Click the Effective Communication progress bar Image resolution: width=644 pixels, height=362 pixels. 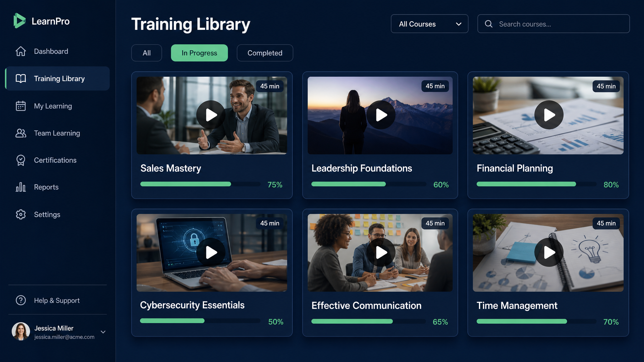click(x=369, y=321)
